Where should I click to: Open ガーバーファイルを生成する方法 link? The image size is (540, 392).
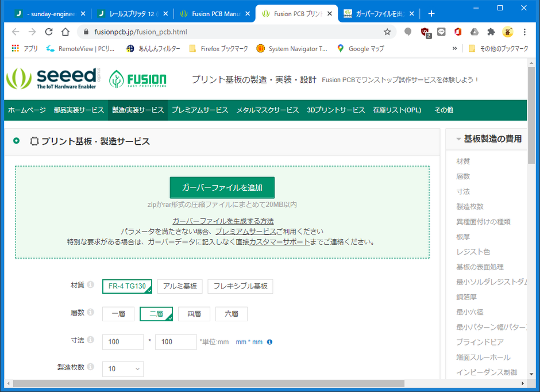click(223, 221)
